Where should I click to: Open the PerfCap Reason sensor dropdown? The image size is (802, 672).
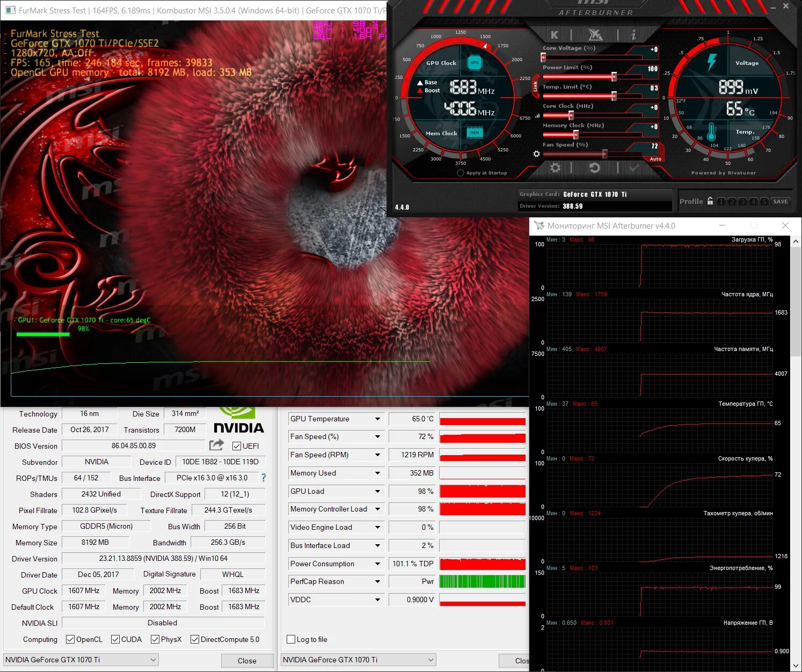377,581
